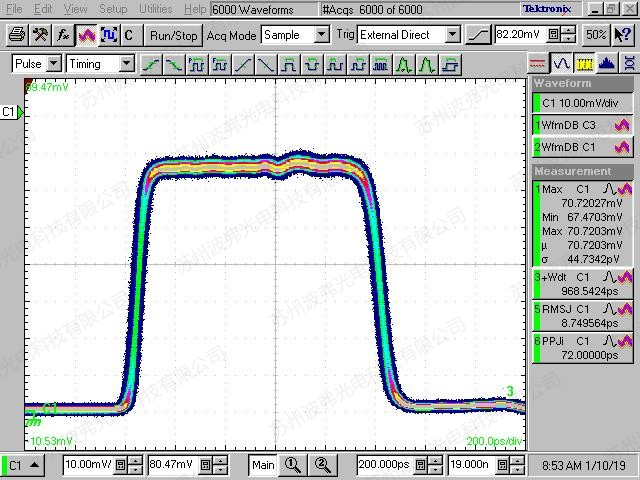Open the Utilities menu

155,8
